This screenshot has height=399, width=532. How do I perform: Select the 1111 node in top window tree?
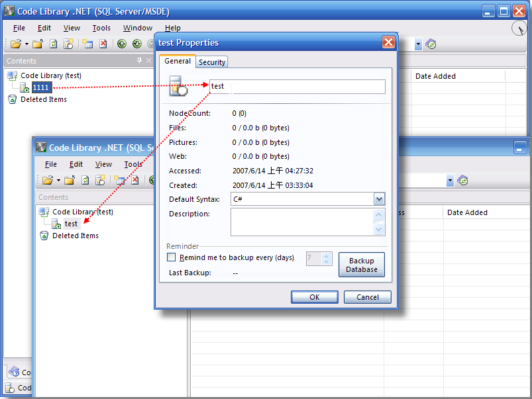[41, 87]
